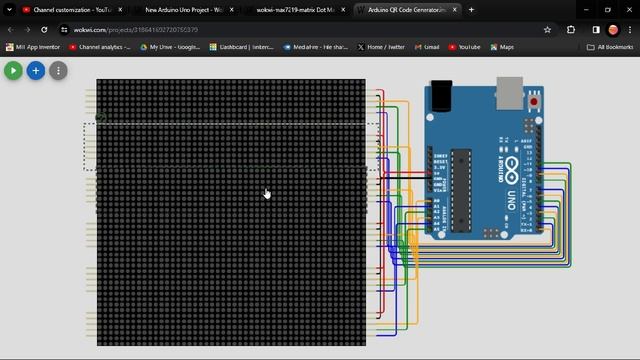Switch to wokwi-max7219-matrix tab
The image size is (640, 360).
coord(295,10)
